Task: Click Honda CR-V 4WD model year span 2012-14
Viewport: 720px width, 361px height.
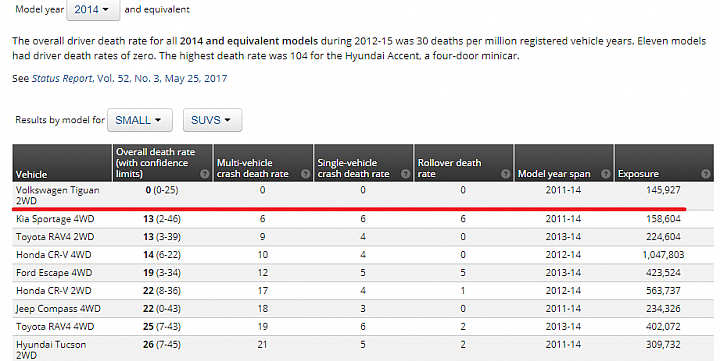Action: tap(563, 255)
